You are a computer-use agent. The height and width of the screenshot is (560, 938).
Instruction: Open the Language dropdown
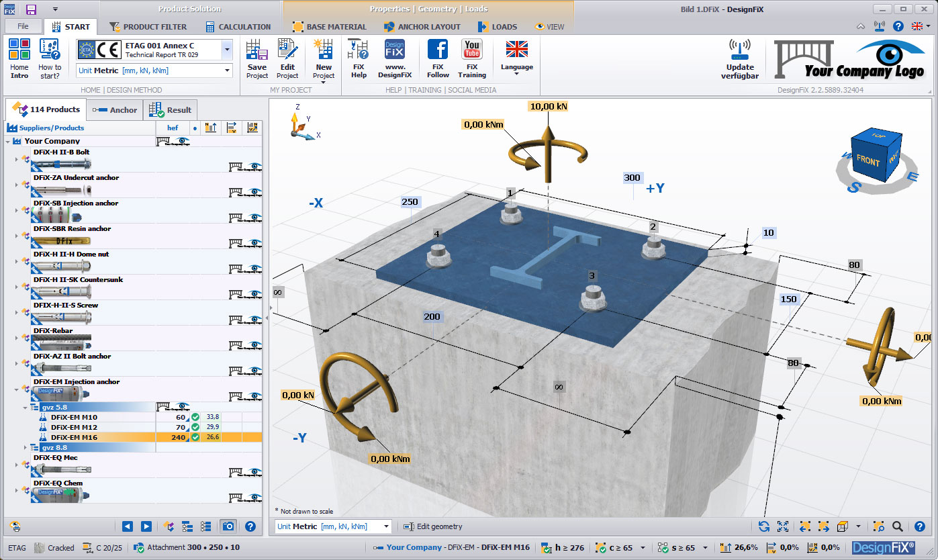coord(516,59)
